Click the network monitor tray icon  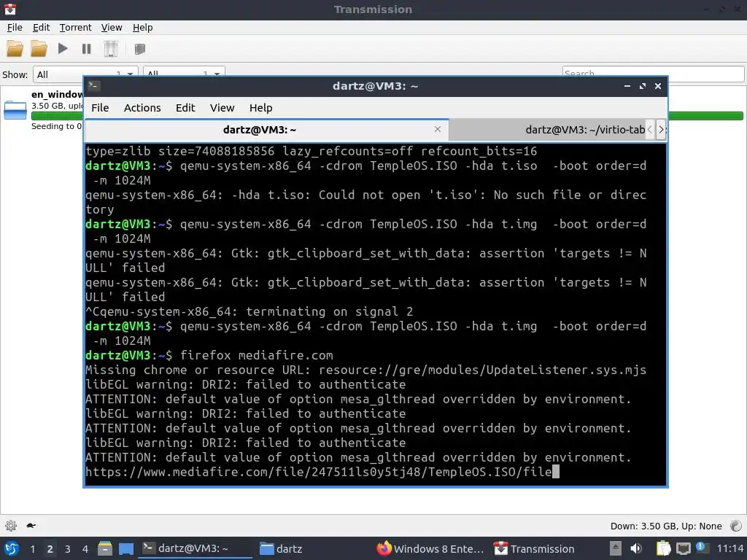click(x=683, y=548)
